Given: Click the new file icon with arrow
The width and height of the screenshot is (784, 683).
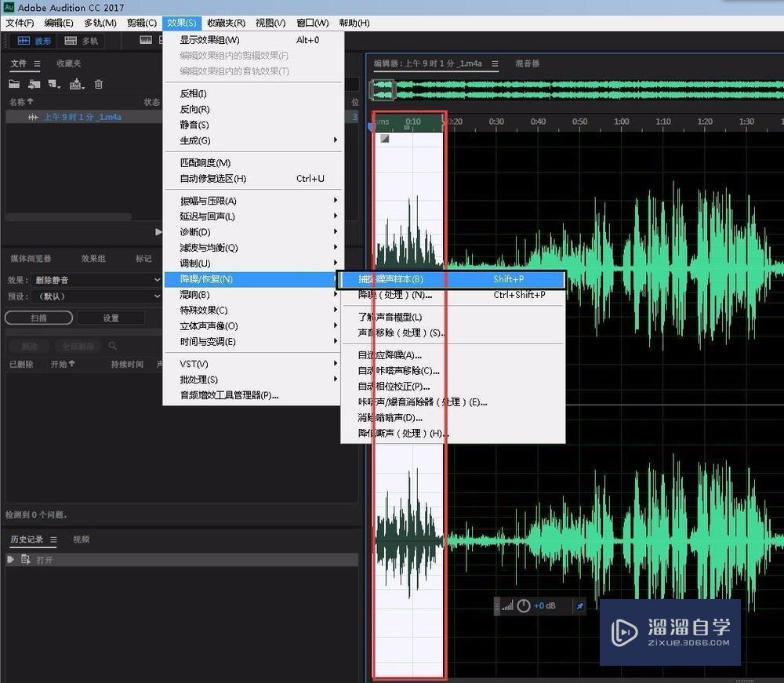Looking at the screenshot, I should click(x=54, y=84).
